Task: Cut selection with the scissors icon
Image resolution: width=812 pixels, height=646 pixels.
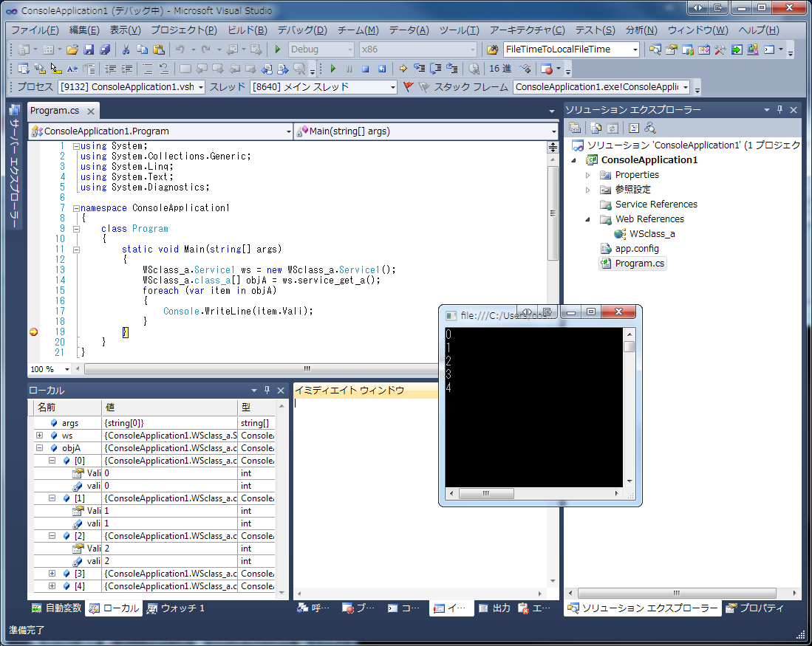Action: (x=126, y=49)
